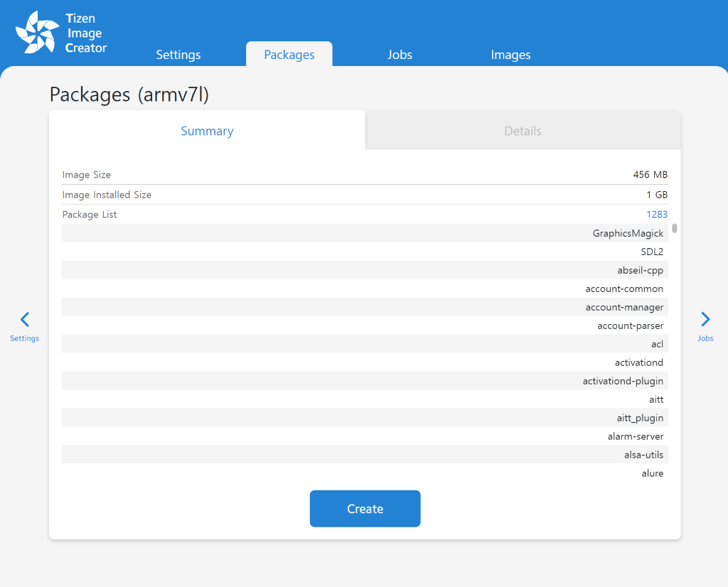Switch to the Details tab
Viewport: 728px width, 587px height.
pos(523,131)
